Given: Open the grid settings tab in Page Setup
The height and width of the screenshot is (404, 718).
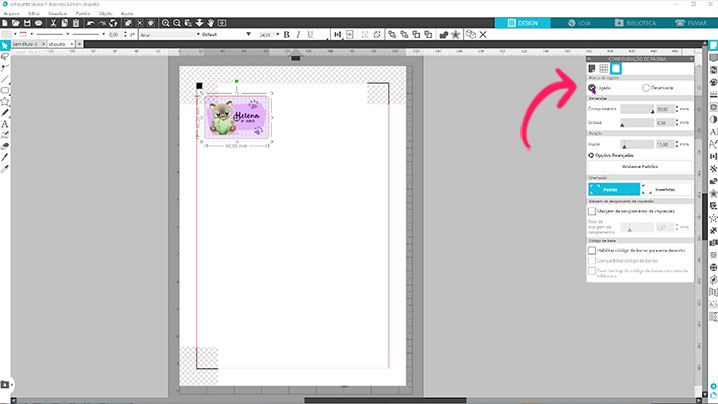Looking at the screenshot, I should click(604, 69).
